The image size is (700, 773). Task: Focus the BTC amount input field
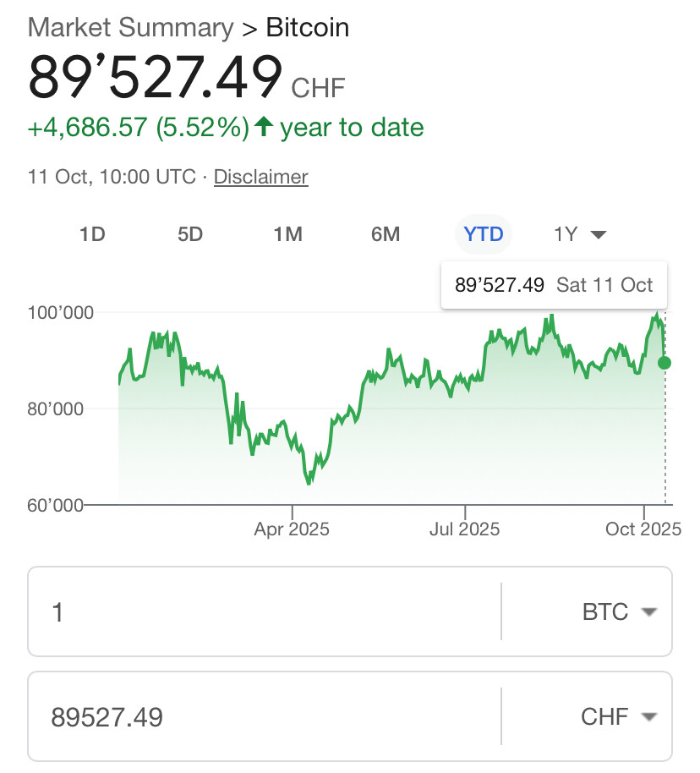point(264,612)
